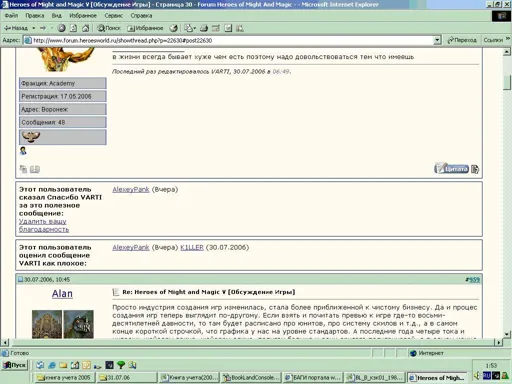Viewport: 512px width, 384px height.
Task: Click the vertical scrollbar down arrow
Action: point(507,334)
